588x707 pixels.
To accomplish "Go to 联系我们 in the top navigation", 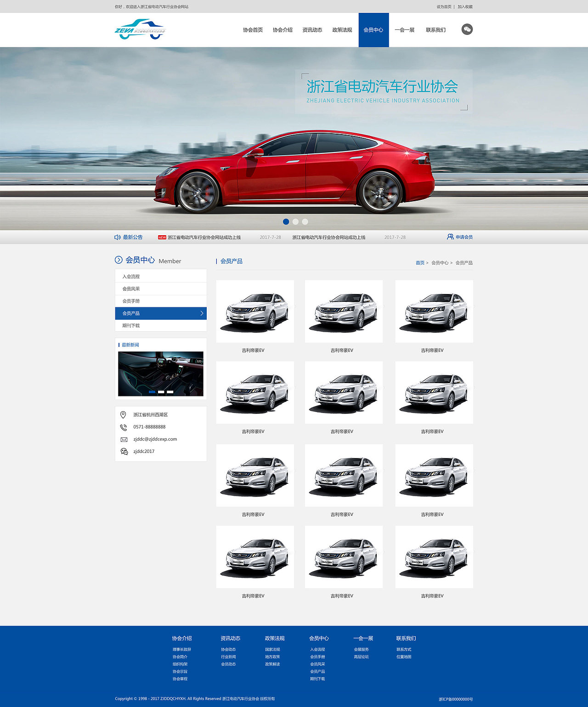I will pyautogui.click(x=435, y=30).
